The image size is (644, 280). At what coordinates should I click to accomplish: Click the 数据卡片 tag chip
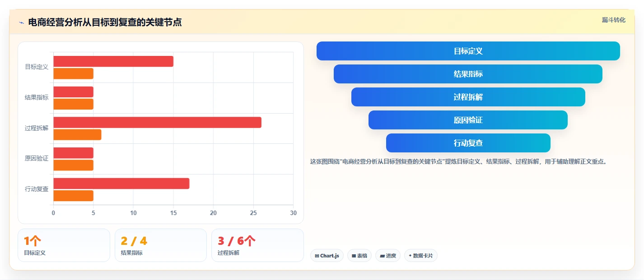(x=421, y=256)
